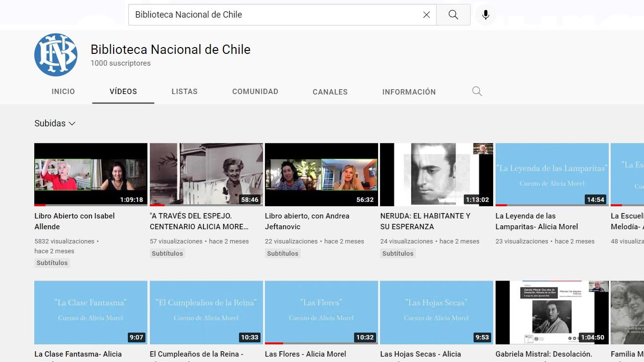
Task: Click the Biblioteca Nacional channel logo
Action: point(56,55)
